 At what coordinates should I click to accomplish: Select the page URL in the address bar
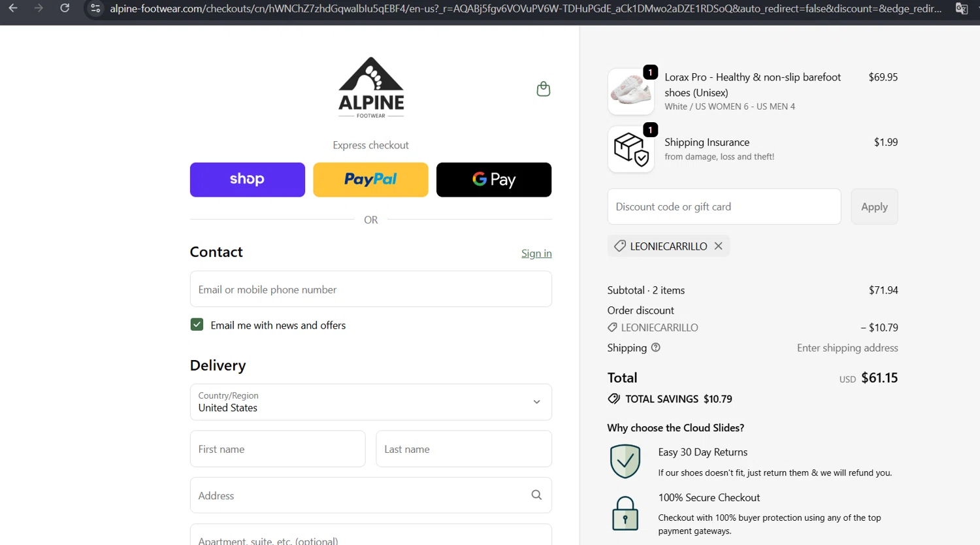pyautogui.click(x=525, y=8)
